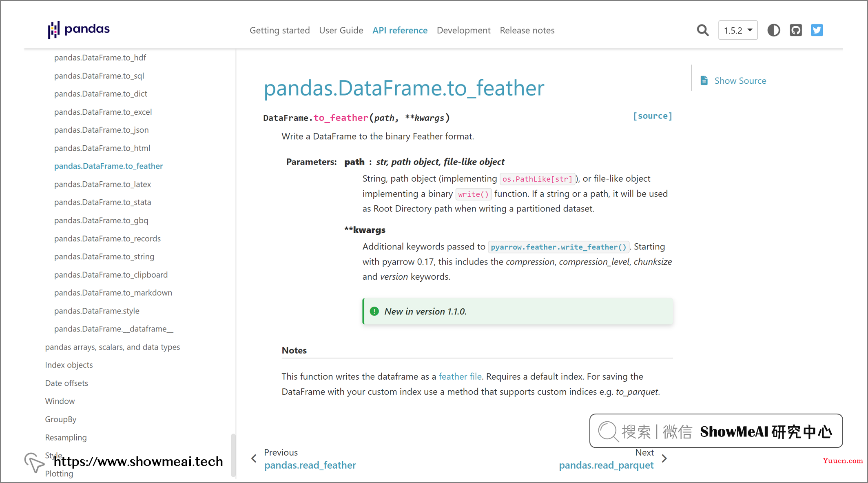Click the Twitter icon
Image resolution: width=868 pixels, height=483 pixels.
tap(817, 30)
